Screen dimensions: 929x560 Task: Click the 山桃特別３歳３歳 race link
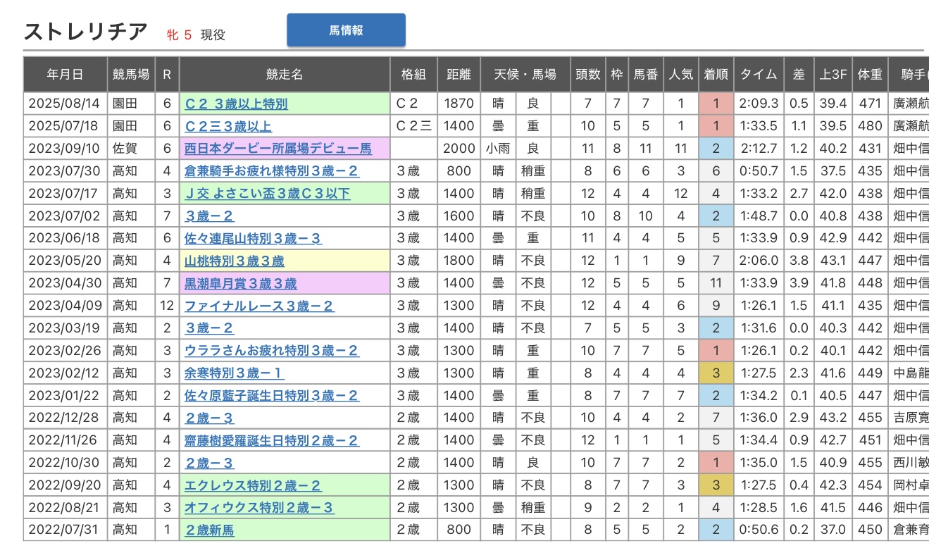pos(234,261)
